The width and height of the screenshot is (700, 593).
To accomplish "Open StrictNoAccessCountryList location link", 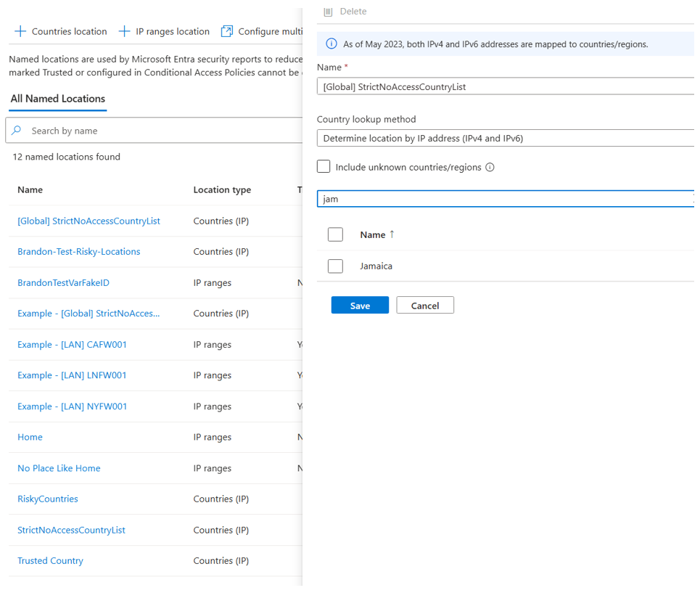I will (x=71, y=530).
